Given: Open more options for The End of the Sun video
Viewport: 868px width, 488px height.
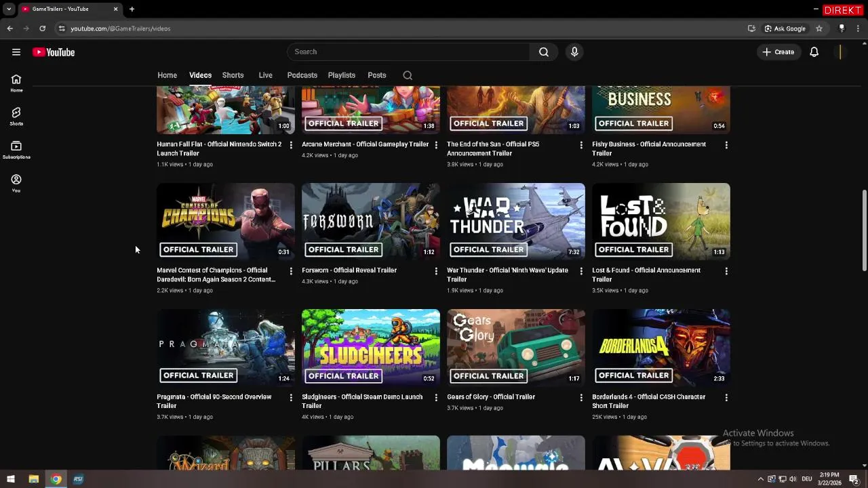Looking at the screenshot, I should pos(581,145).
